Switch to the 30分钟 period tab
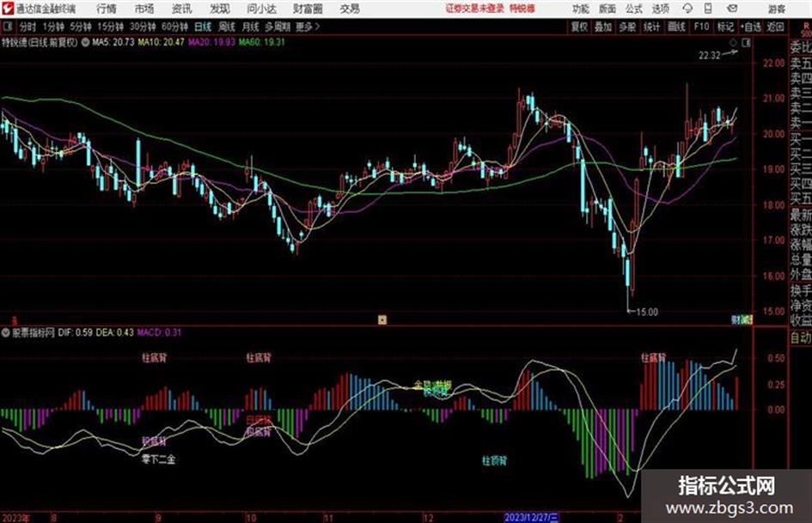Screen dimensions: 812x523 pos(143,27)
